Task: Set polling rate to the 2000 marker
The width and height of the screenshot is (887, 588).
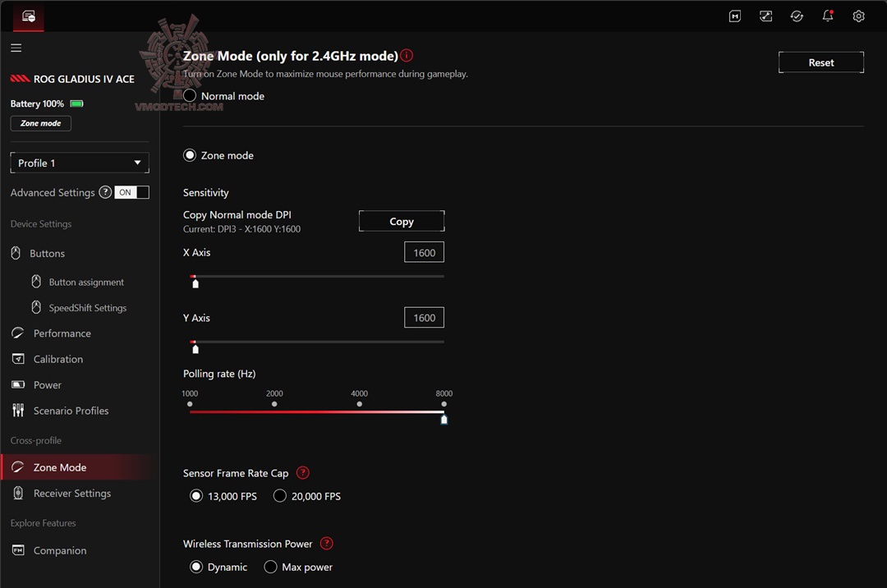Action: click(274, 404)
